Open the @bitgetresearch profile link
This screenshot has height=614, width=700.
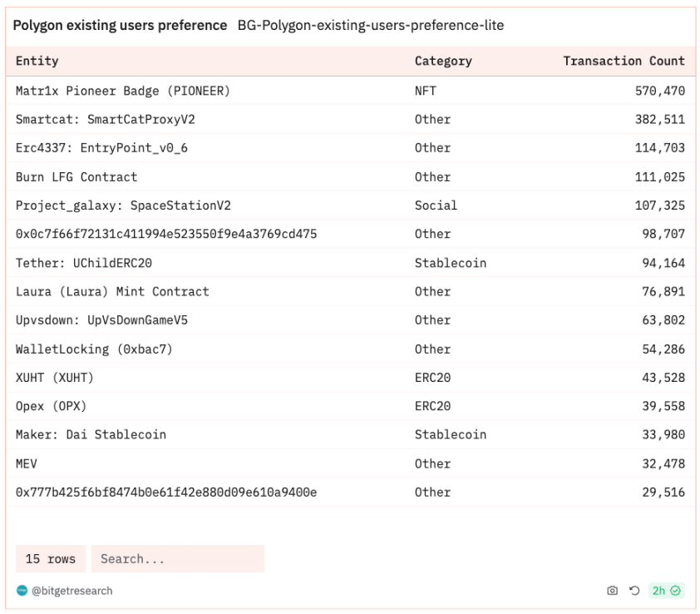71,591
